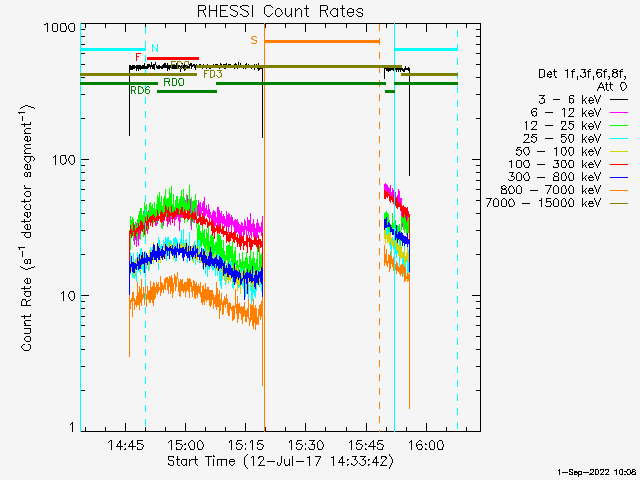Click the green 'RD0' label
This screenshot has height=480, width=640.
click(x=174, y=82)
